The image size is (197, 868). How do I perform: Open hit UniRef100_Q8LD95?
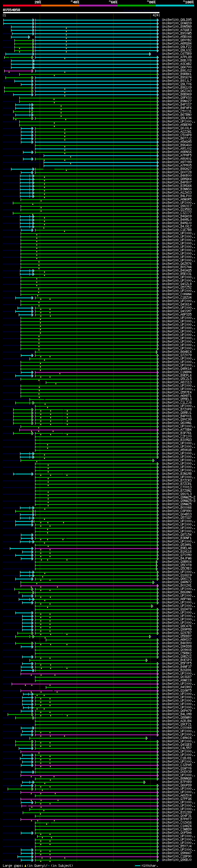pyautogui.click(x=176, y=20)
